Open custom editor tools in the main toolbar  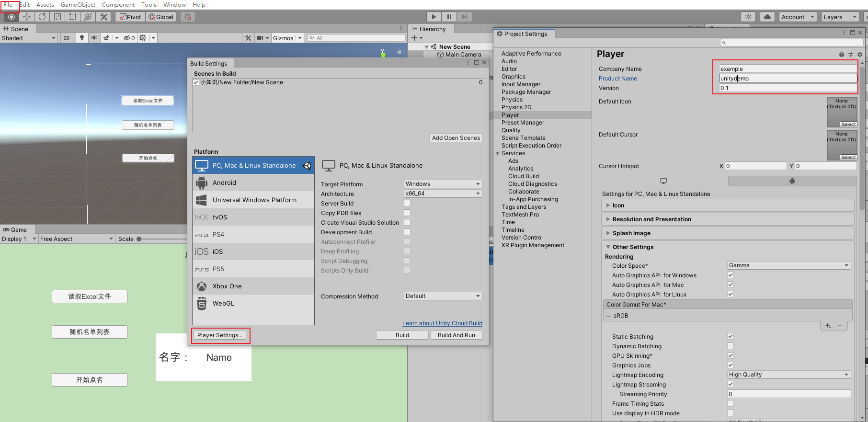point(103,17)
